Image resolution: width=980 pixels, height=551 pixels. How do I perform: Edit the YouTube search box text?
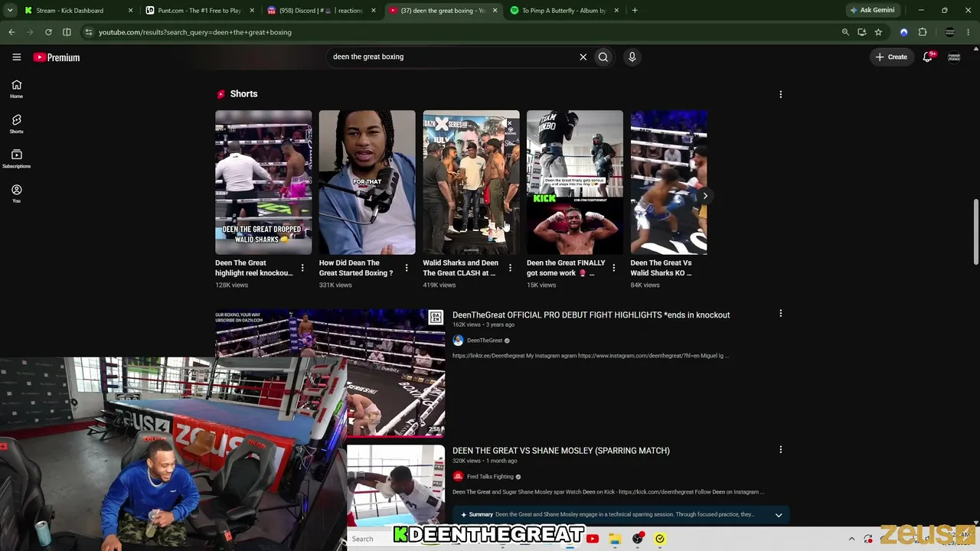tap(452, 57)
